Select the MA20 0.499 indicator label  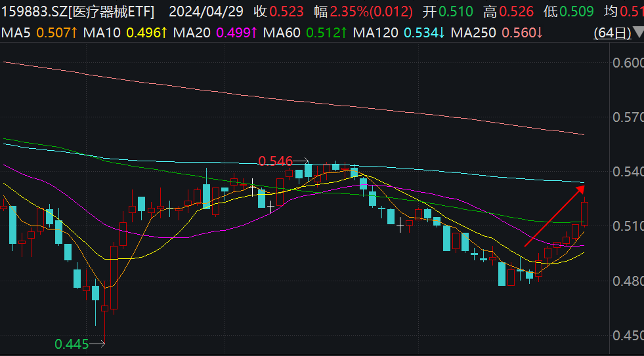coord(215,32)
